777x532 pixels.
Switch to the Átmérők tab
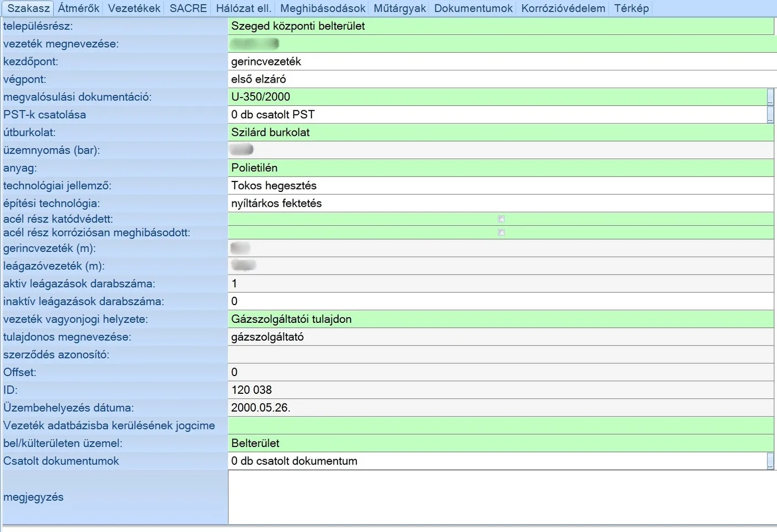[79, 8]
